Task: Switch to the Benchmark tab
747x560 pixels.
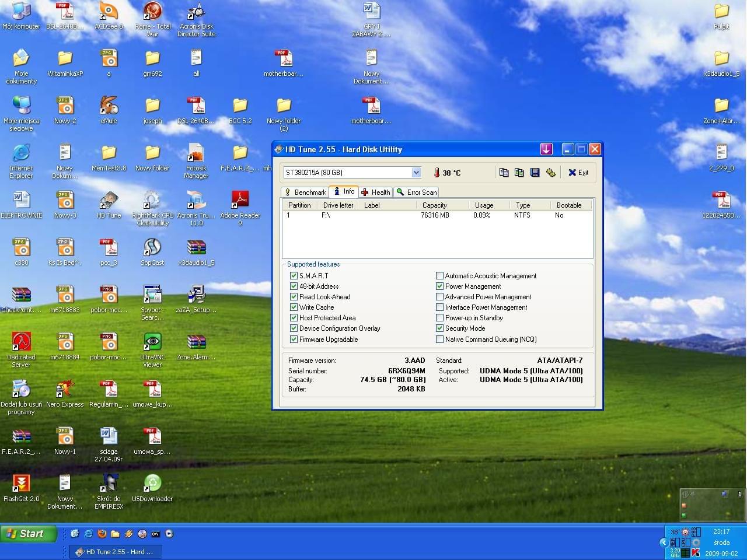Action: click(x=305, y=192)
